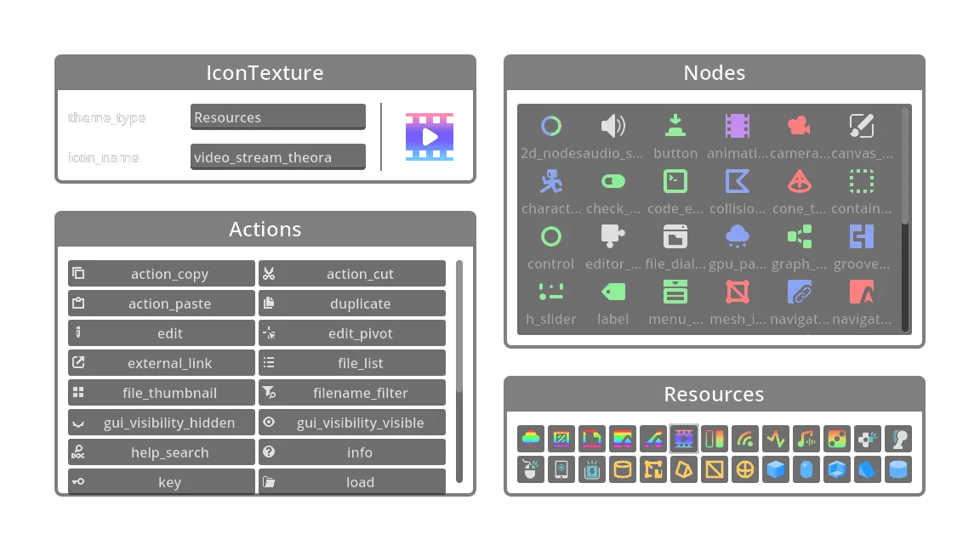The width and height of the screenshot is (980, 551).
Task: Select the touchscreen phone resource icon
Action: pos(561,469)
